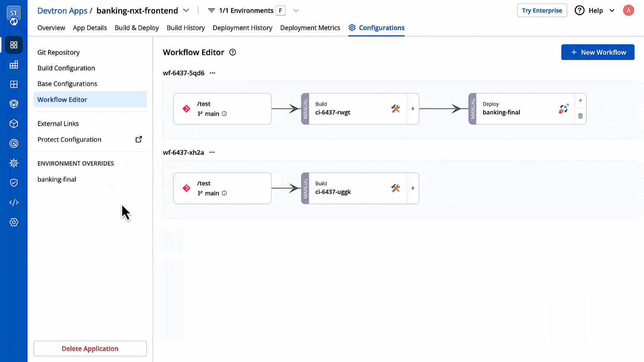644x362 pixels.
Task: Switch to the Build History tab
Action: (x=186, y=28)
